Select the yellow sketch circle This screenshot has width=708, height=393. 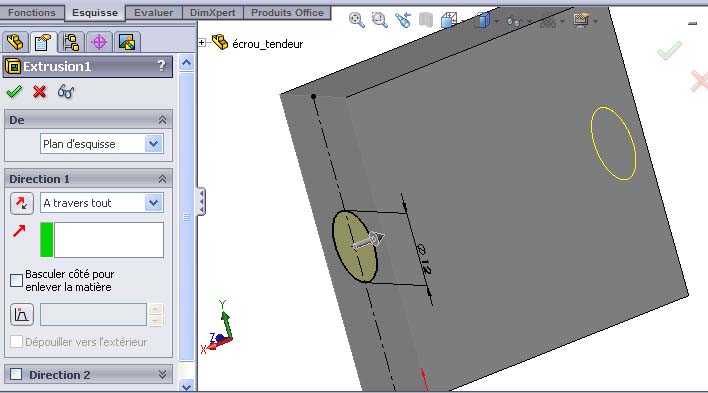tap(613, 143)
